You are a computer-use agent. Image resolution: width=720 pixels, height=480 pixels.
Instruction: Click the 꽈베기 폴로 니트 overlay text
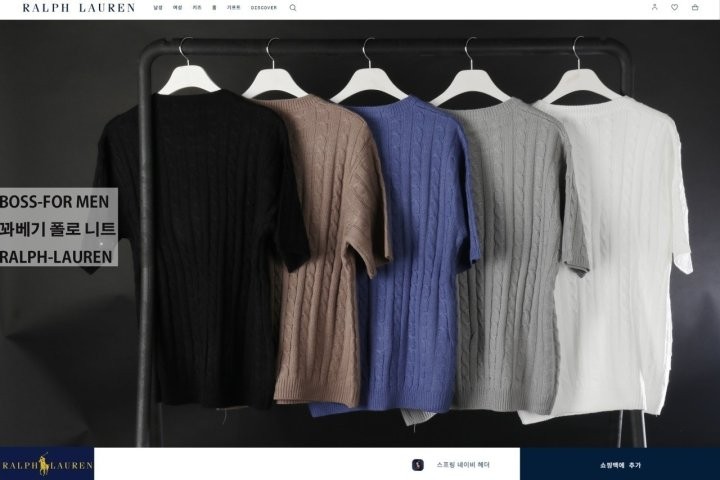click(x=58, y=229)
